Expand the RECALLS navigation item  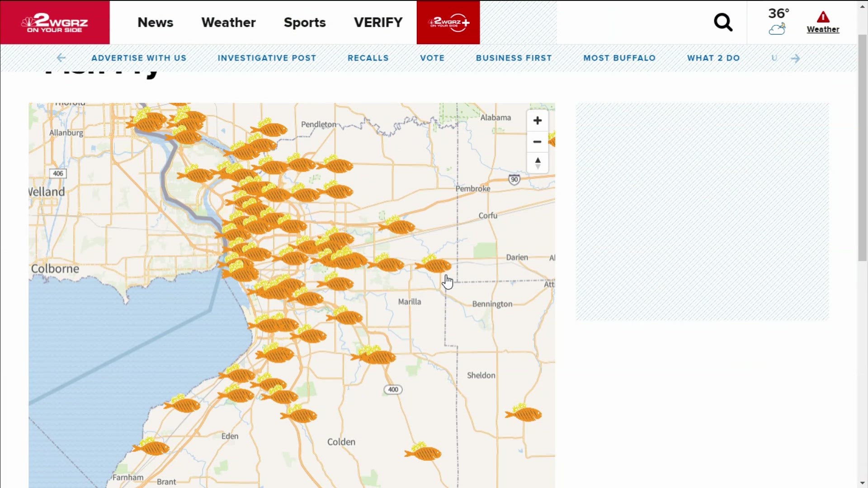coord(368,57)
